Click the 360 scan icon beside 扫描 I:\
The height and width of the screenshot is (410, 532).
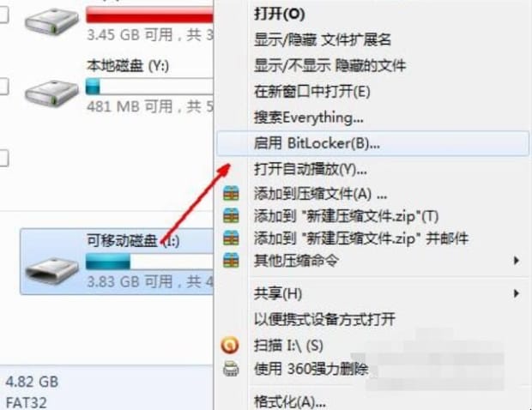[230, 345]
